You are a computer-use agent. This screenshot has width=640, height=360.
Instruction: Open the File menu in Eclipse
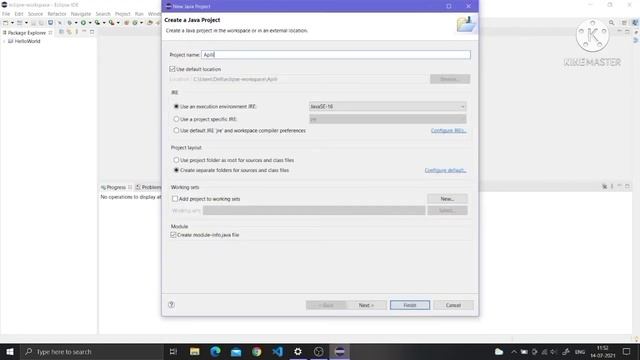(6, 14)
